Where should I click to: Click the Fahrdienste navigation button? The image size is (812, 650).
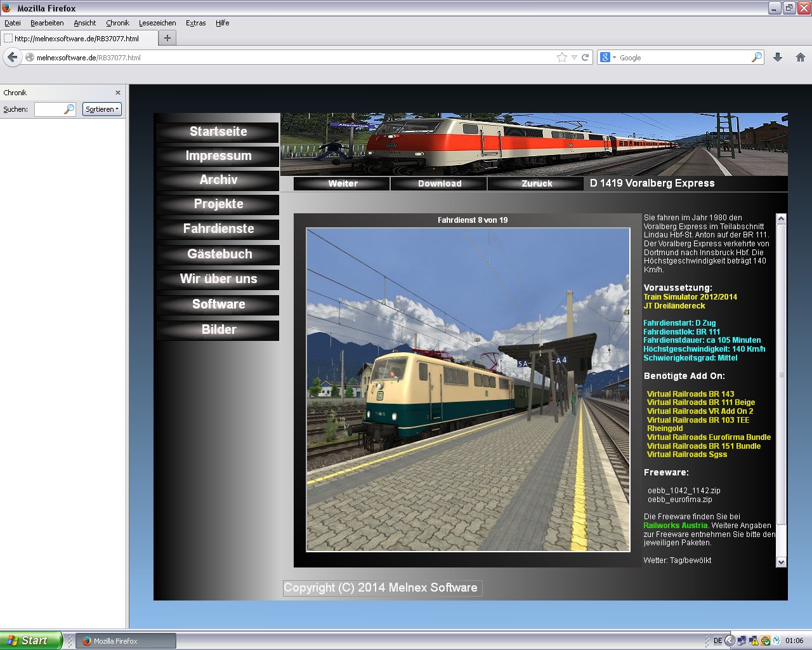pyautogui.click(x=218, y=229)
